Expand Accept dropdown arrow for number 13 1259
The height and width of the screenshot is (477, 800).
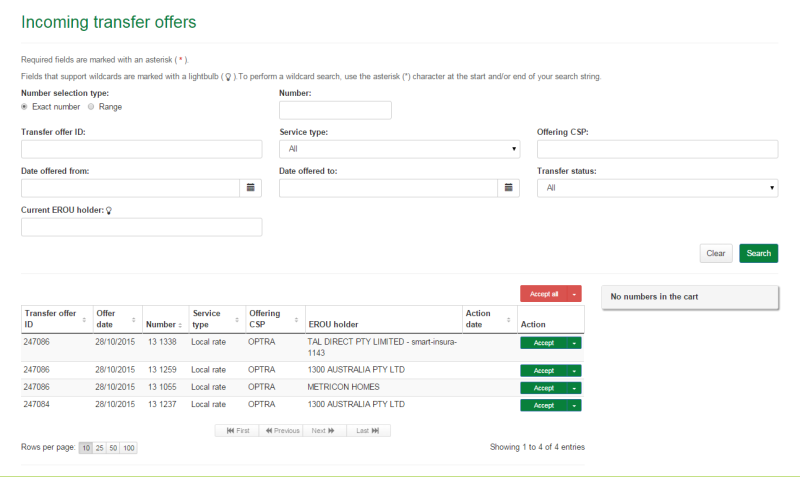point(574,371)
